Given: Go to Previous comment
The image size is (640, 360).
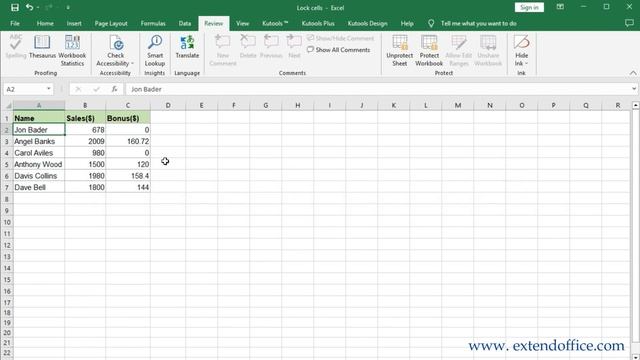Looking at the screenshot, I should [x=271, y=47].
